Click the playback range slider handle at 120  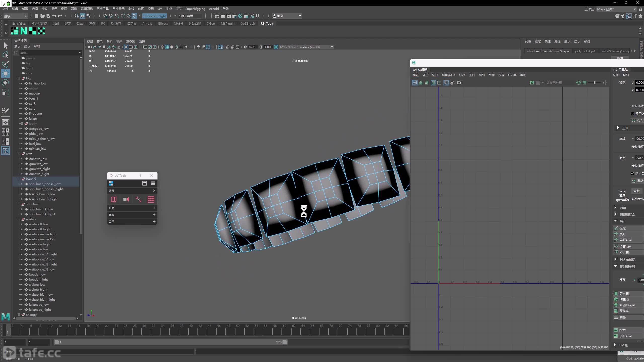(285, 342)
